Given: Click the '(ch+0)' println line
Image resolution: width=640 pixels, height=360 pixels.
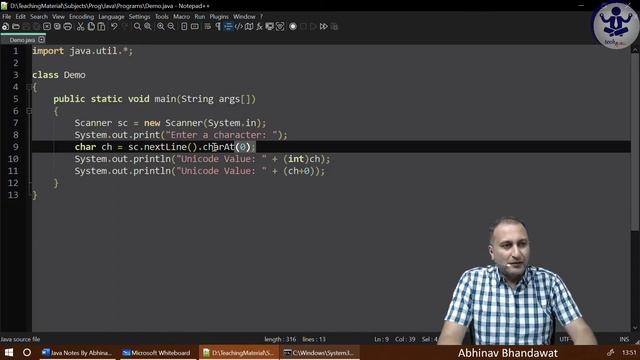Looking at the screenshot, I should [x=200, y=171].
